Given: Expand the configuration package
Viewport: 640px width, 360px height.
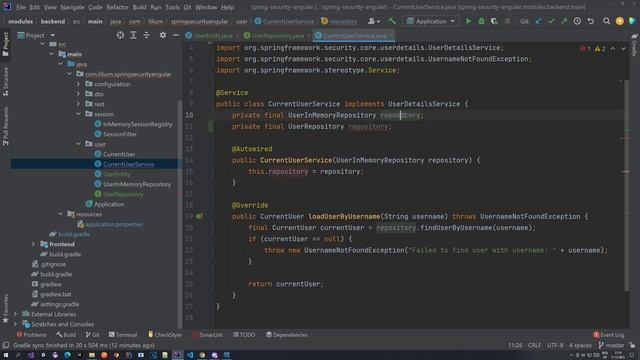Looking at the screenshot, I should pos(78,84).
